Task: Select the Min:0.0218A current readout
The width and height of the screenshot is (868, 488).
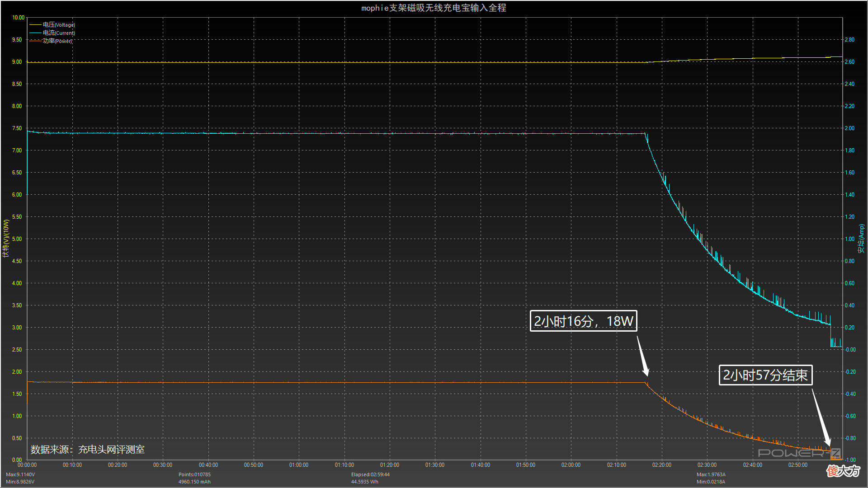Action: (x=711, y=482)
